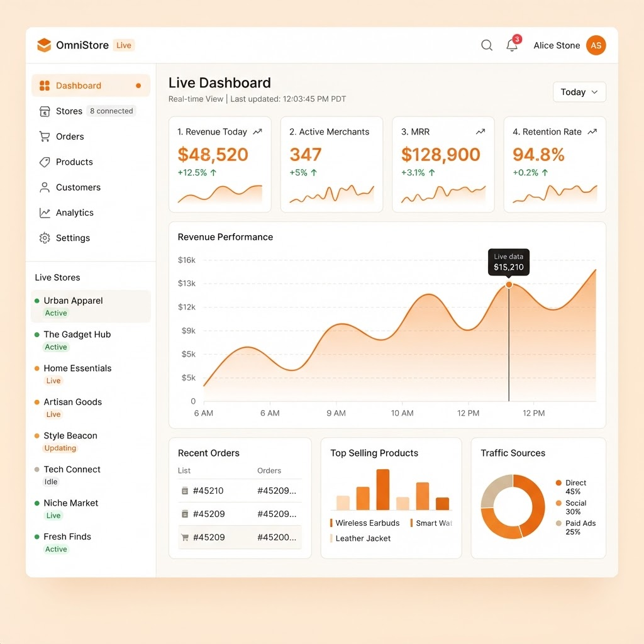Click the Settings gear icon

click(x=45, y=238)
